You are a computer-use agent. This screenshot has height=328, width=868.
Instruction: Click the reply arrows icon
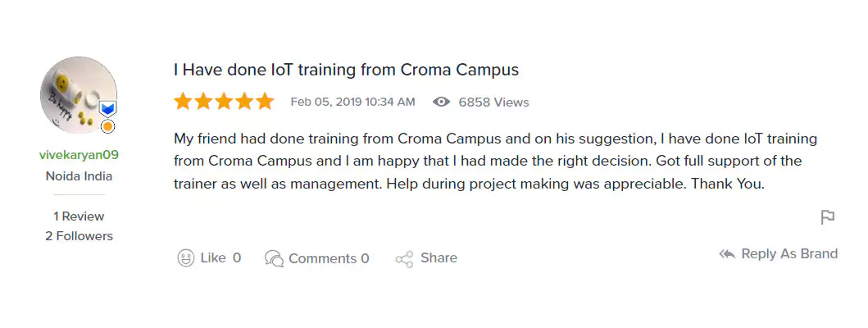[727, 254]
